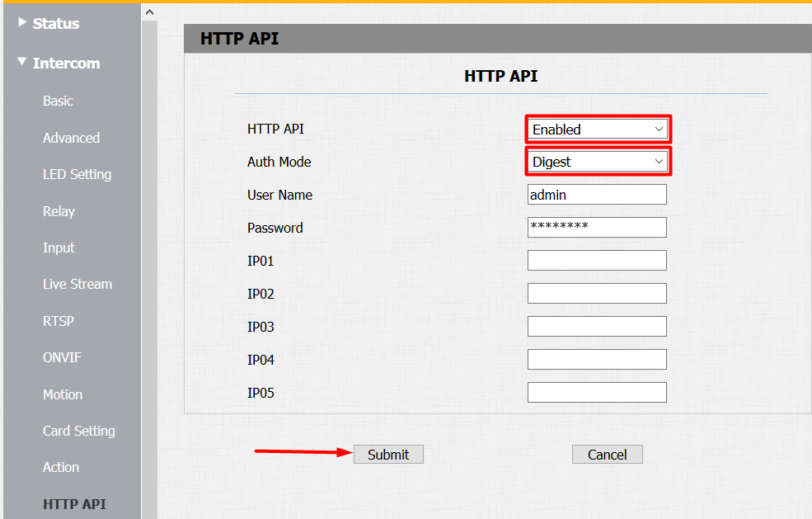Click the Cancel button

click(607, 454)
